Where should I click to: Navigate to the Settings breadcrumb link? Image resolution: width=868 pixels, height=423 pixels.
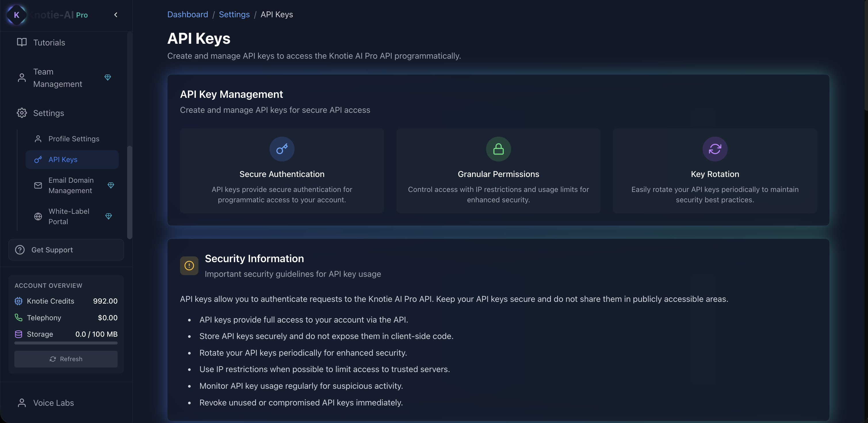[x=234, y=14]
